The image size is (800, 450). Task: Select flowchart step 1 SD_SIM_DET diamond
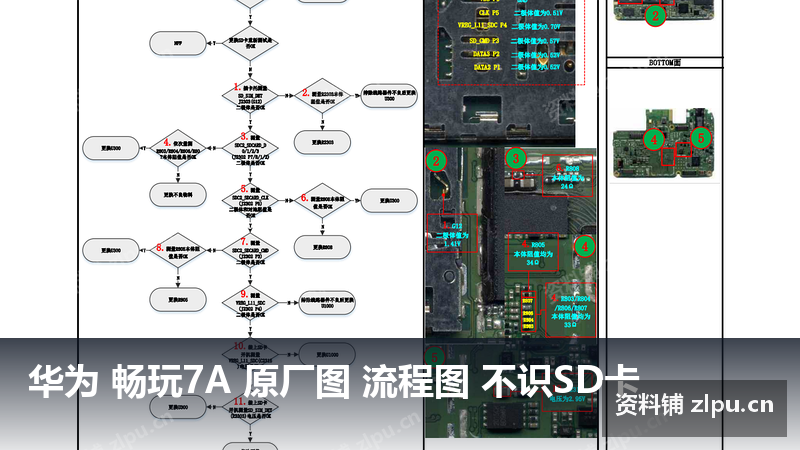pos(250,96)
